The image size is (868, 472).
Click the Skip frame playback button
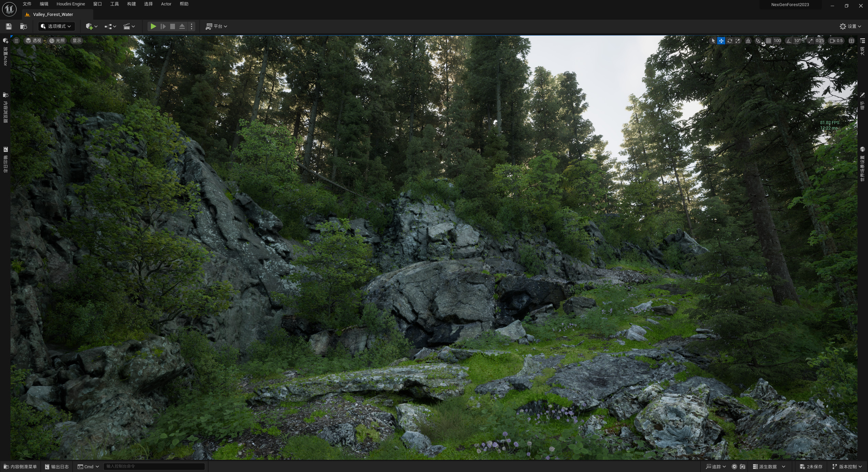pos(163,26)
